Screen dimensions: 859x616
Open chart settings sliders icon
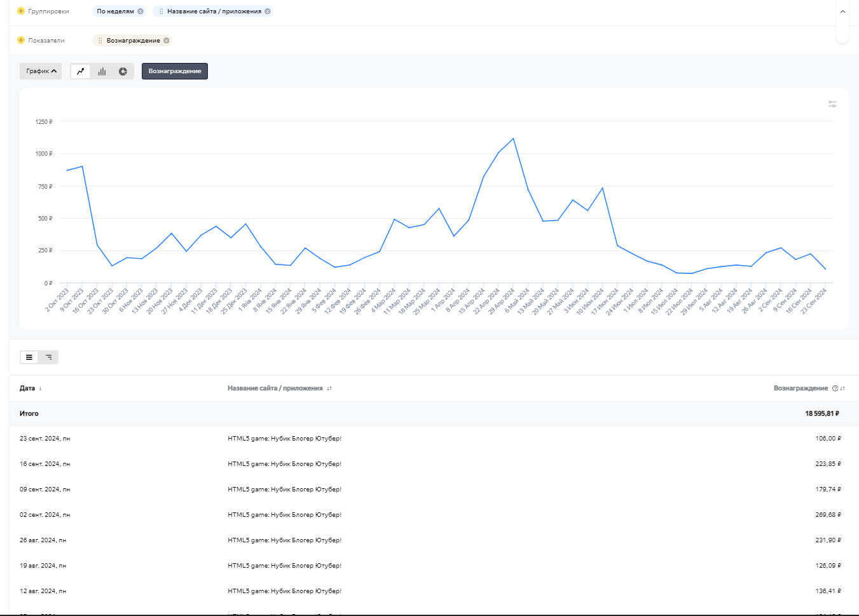[x=832, y=104]
